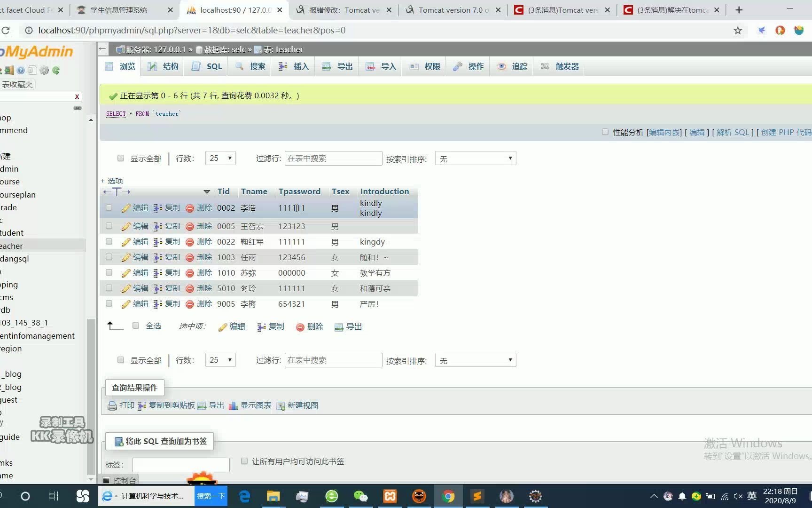Open the Chrome icon on taskbar
812x508 pixels.
pos(448,496)
